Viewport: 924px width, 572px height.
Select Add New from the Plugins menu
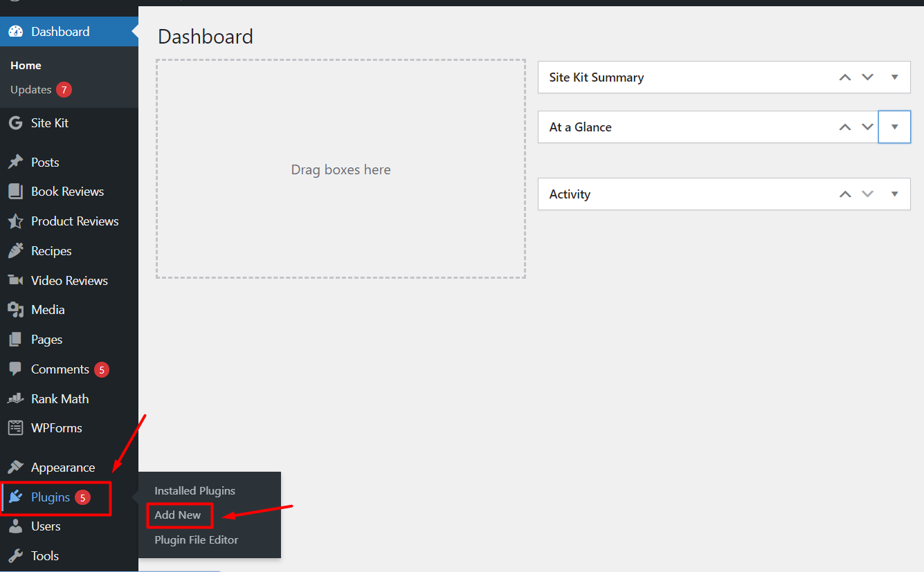click(x=180, y=515)
